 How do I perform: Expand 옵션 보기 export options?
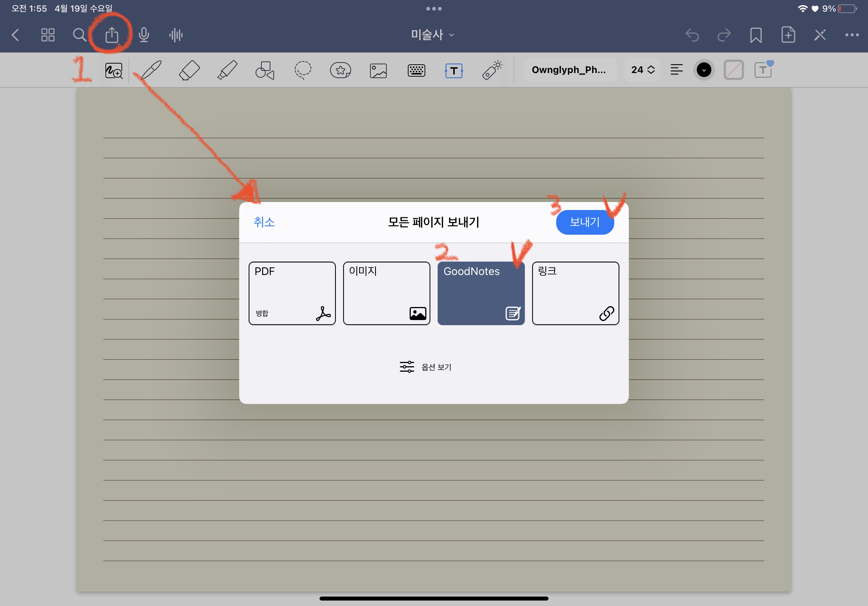426,367
